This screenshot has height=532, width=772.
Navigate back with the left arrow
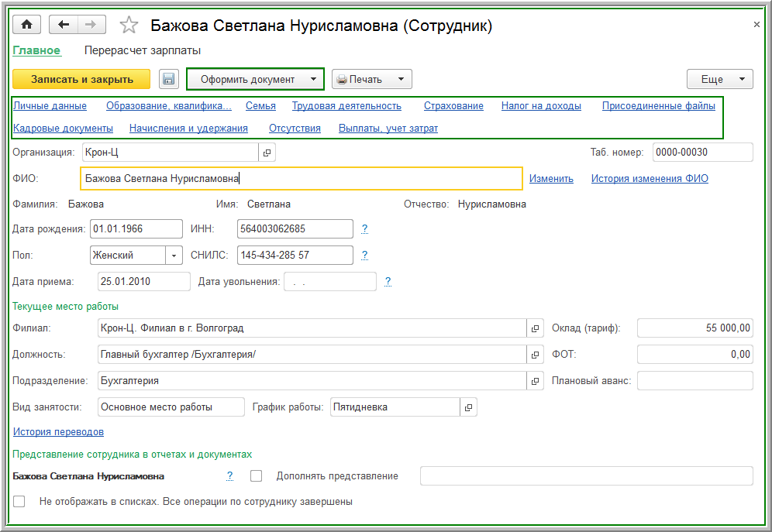click(64, 25)
